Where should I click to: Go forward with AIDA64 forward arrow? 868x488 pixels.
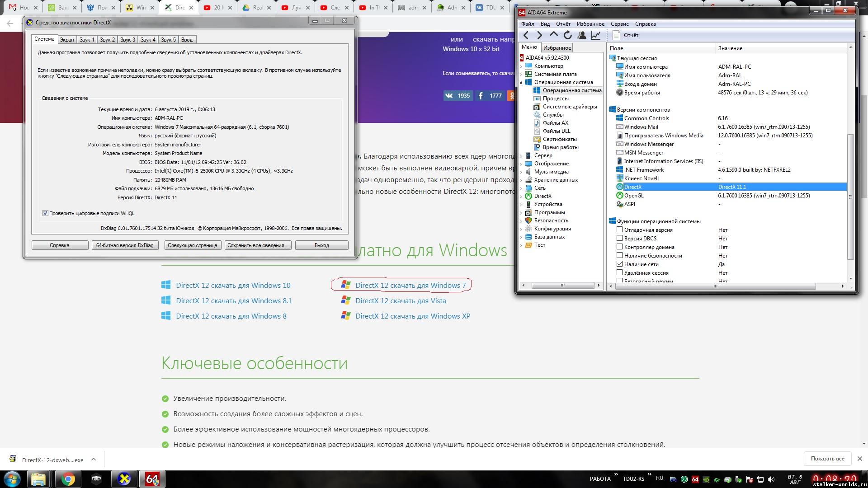coord(539,35)
